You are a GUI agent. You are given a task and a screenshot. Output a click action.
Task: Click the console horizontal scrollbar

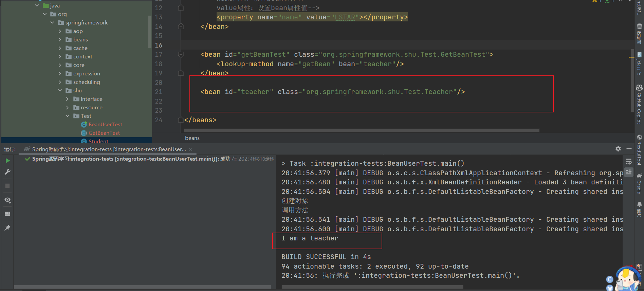[x=372, y=287]
